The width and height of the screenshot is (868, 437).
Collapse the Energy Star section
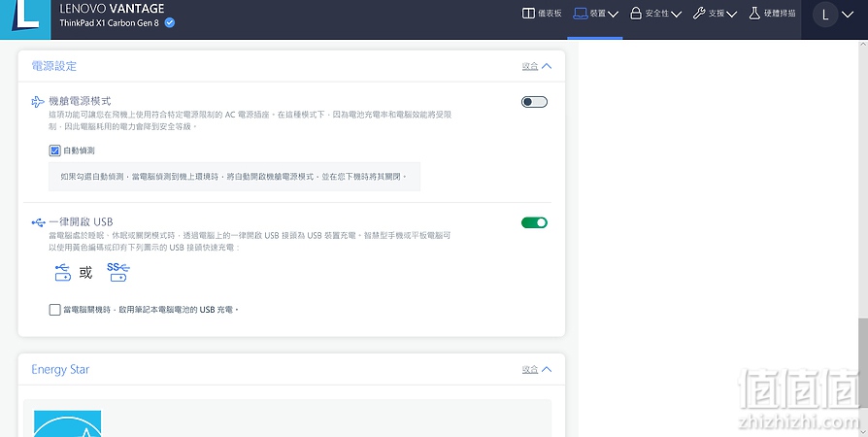(x=536, y=369)
